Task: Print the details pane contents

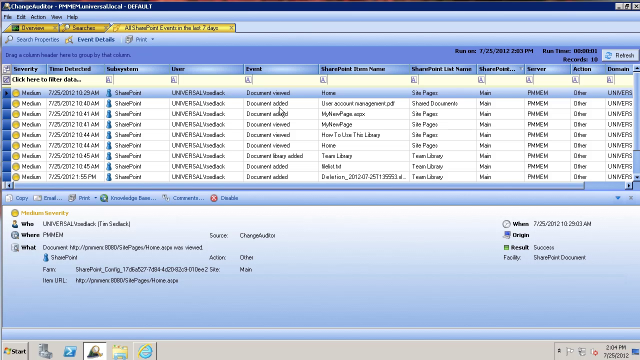Action: click(79, 198)
